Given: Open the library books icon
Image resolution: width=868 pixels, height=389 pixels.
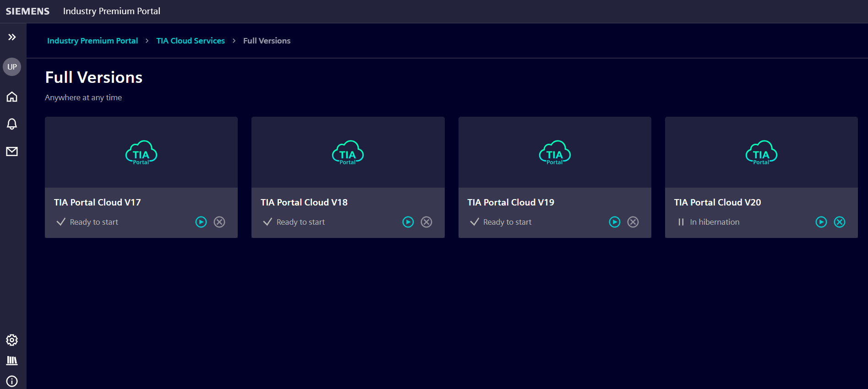Looking at the screenshot, I should [x=12, y=361].
